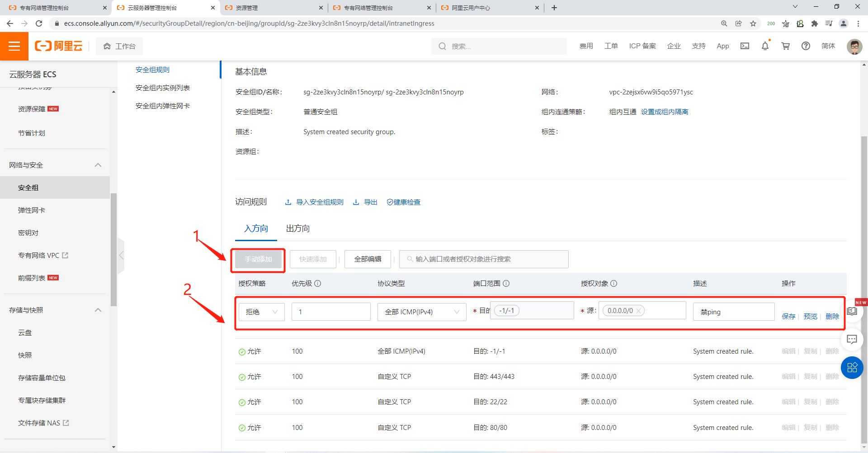Collapse the 存储与快照 sidebar section
The height and width of the screenshot is (453, 868).
click(x=98, y=310)
